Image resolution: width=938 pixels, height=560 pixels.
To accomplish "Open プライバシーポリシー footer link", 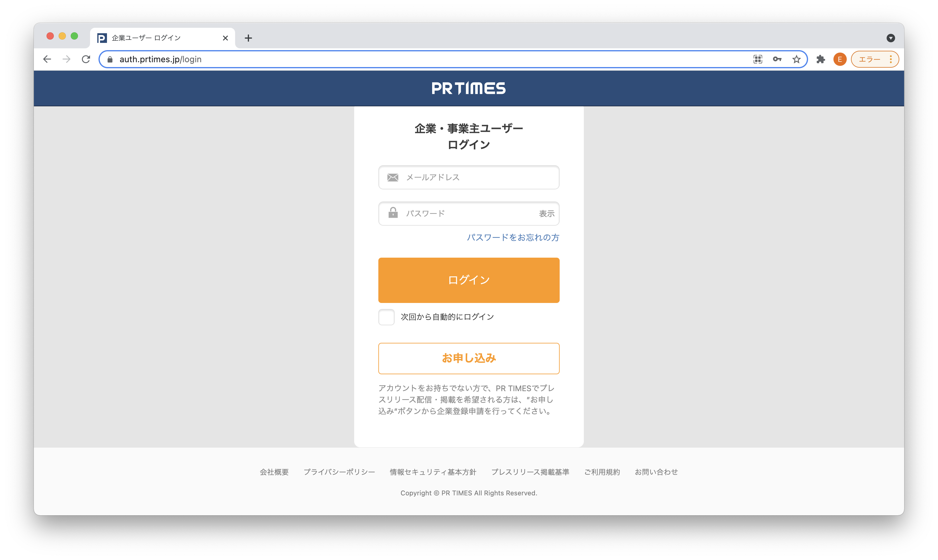I will click(339, 472).
